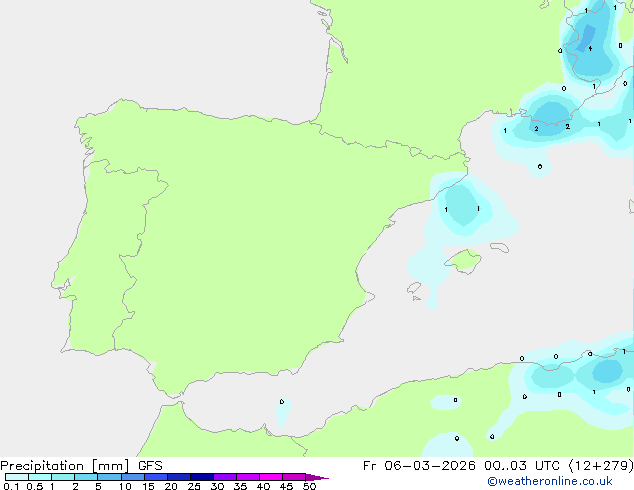Click the 'GFS' model label
The height and width of the screenshot is (490, 634).
pos(150,466)
